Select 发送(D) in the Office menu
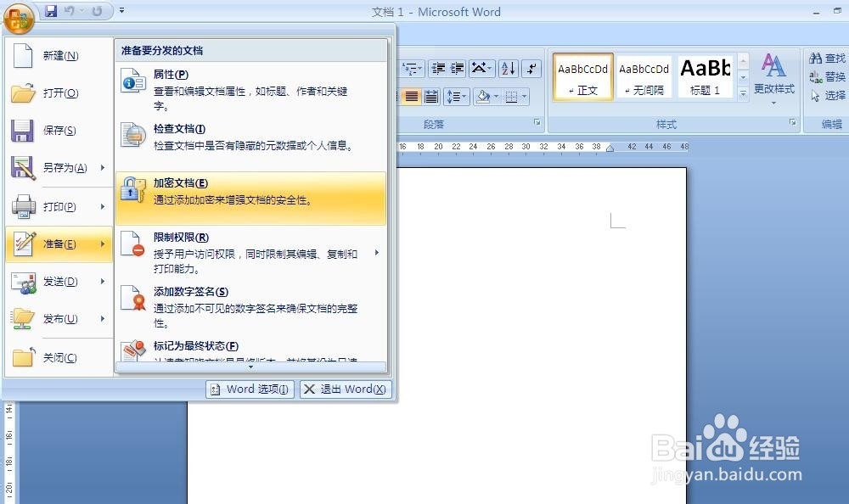 59,282
